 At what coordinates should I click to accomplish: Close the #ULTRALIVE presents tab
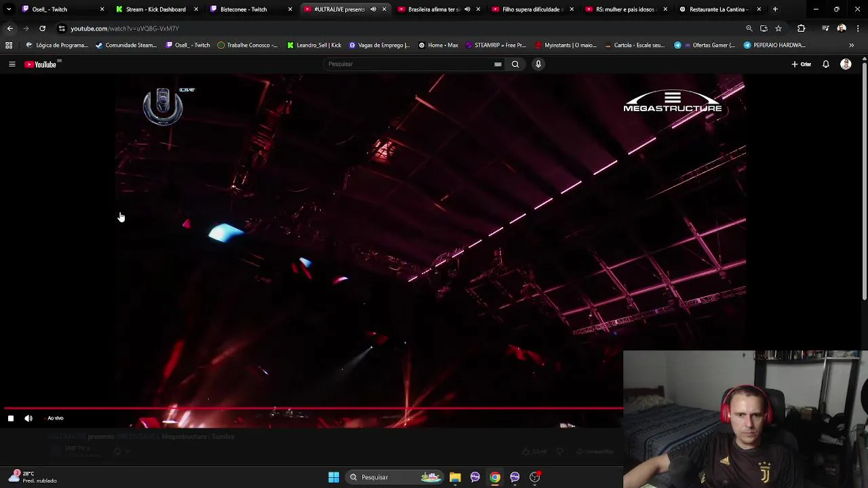click(x=384, y=9)
